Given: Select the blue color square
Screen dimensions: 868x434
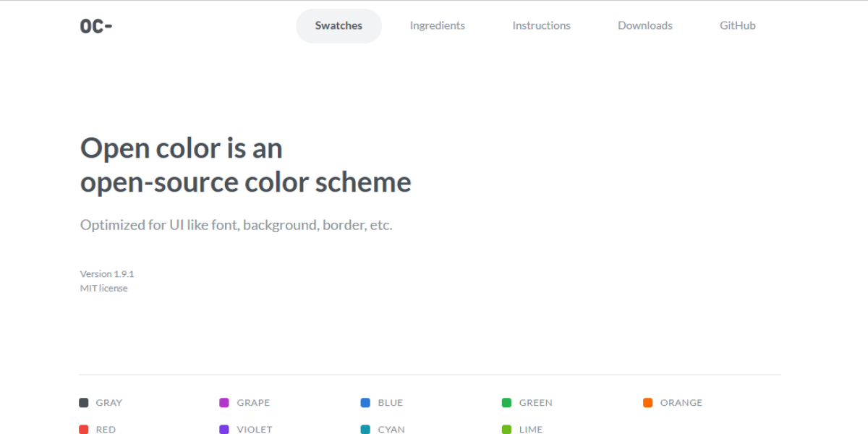Looking at the screenshot, I should click(x=365, y=403).
